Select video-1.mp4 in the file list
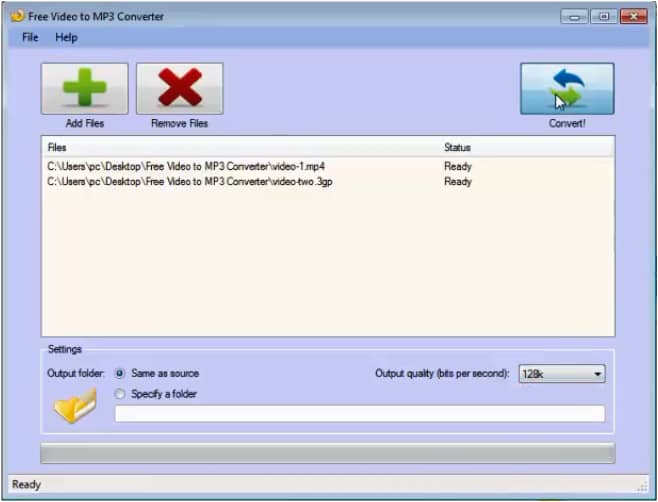The height and width of the screenshot is (502, 658). [x=186, y=166]
